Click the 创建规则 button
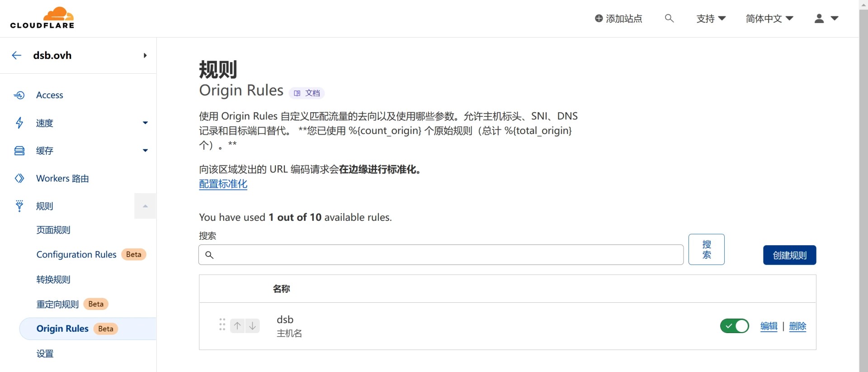Image resolution: width=868 pixels, height=372 pixels. 790,255
